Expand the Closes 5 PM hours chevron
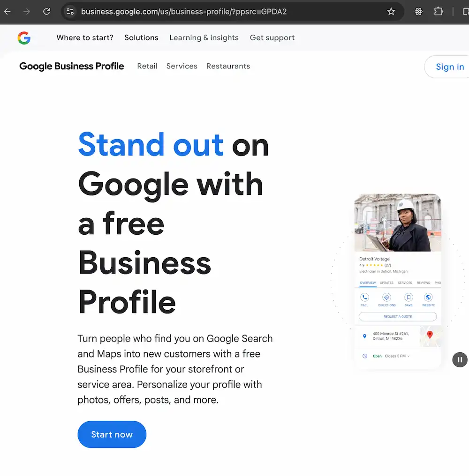 (408, 356)
